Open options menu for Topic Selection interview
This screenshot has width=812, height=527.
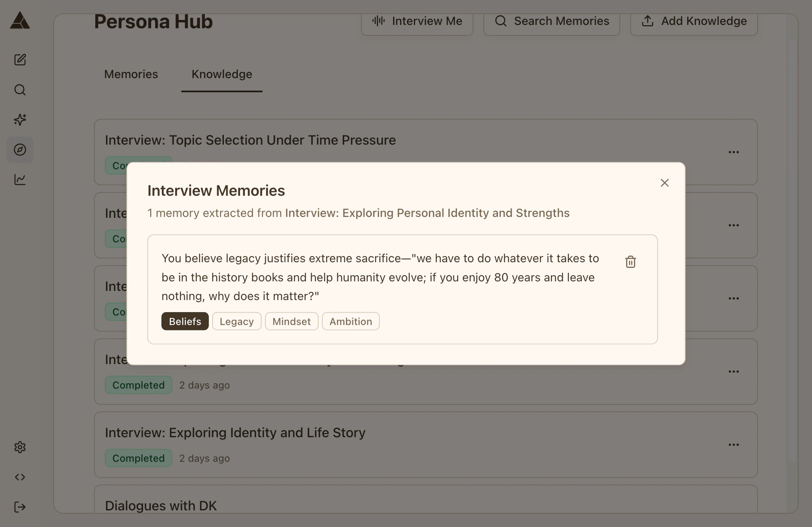point(733,152)
